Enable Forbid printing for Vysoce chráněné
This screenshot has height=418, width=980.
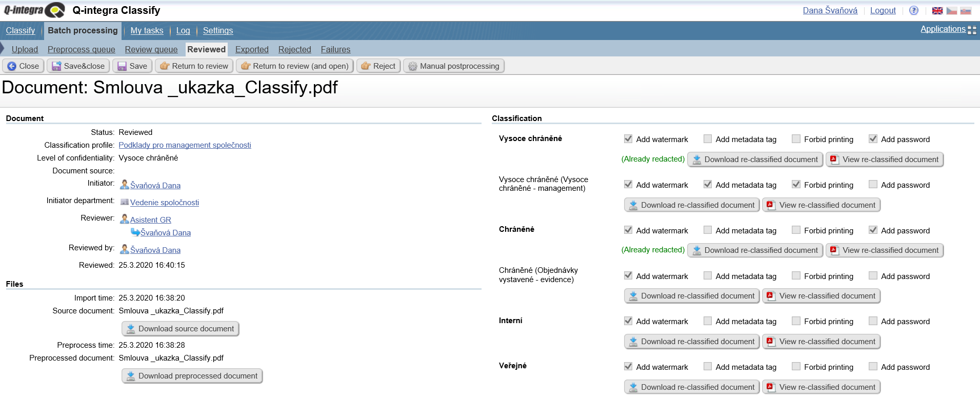point(796,138)
